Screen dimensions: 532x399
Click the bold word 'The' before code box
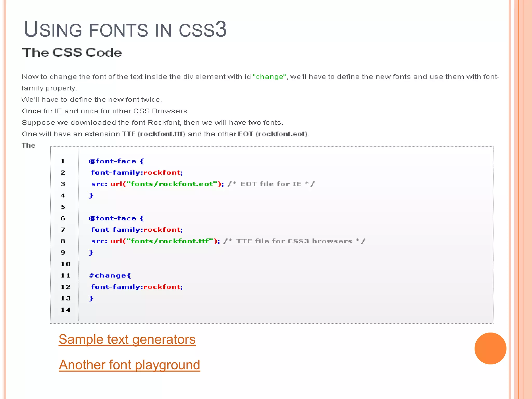(28, 145)
